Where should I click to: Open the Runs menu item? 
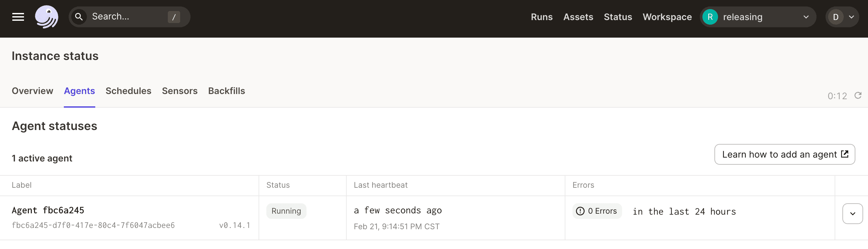[x=541, y=17]
